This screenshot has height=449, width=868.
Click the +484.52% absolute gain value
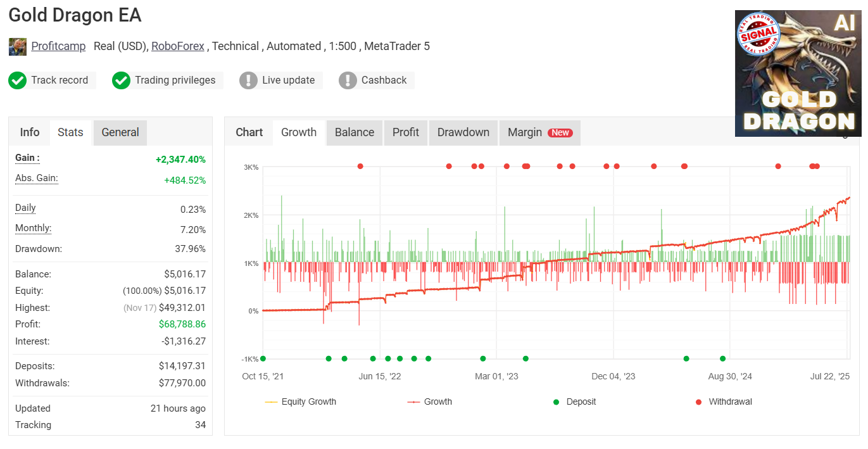click(185, 180)
